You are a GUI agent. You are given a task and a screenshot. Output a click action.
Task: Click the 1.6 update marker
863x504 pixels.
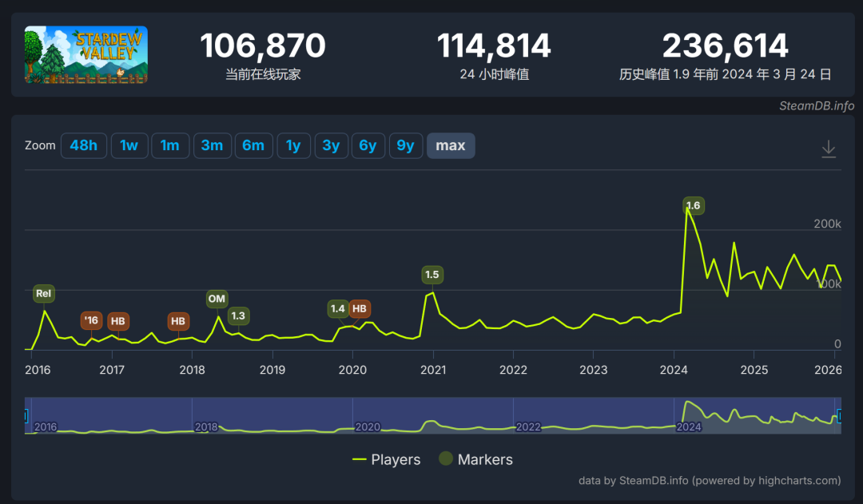pos(694,206)
